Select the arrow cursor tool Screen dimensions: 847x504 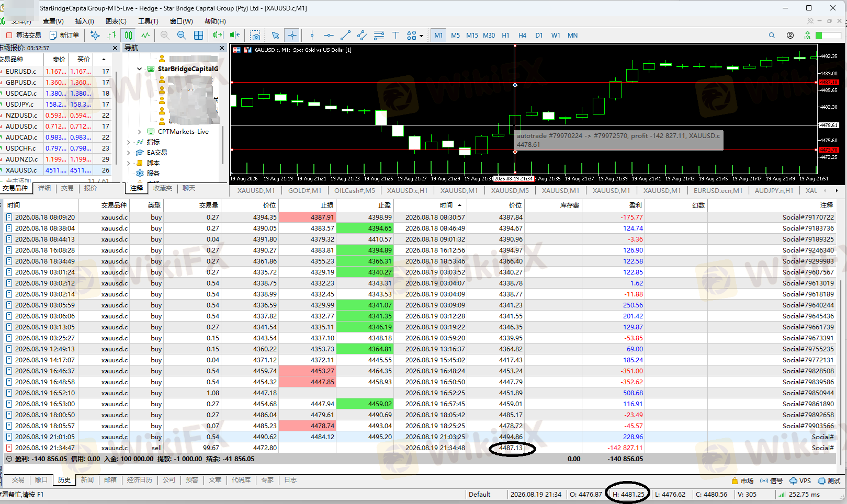[275, 35]
